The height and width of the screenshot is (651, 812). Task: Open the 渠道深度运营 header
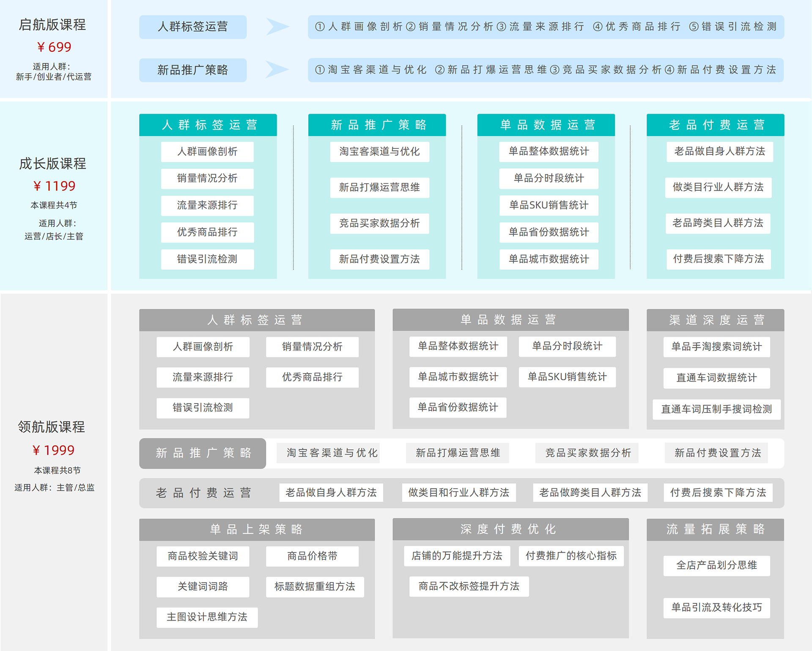716,320
